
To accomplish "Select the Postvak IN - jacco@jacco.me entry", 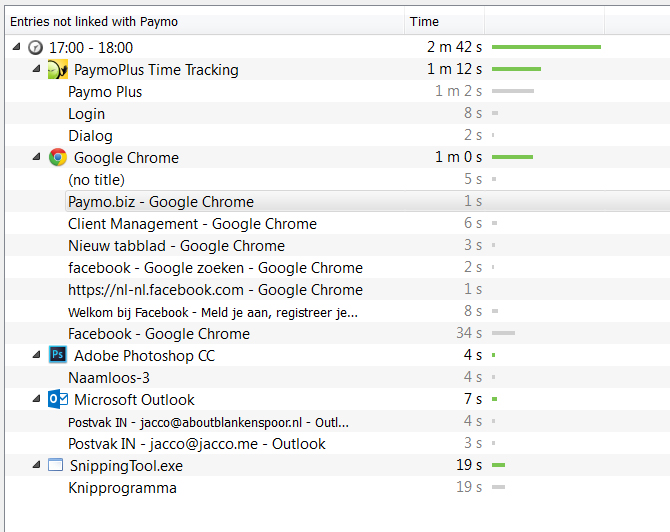I will pyautogui.click(x=197, y=444).
